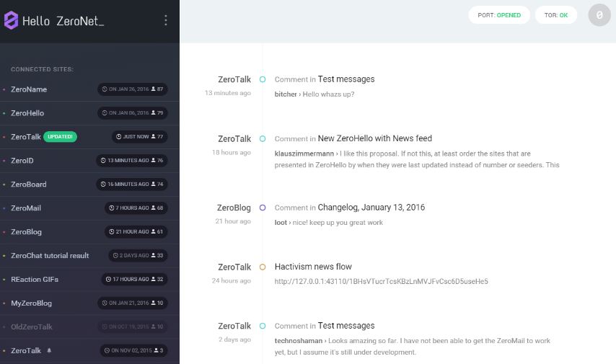The width and height of the screenshot is (616, 364).
Task: Click the '18 hours ago' timestamp
Action: tap(231, 152)
